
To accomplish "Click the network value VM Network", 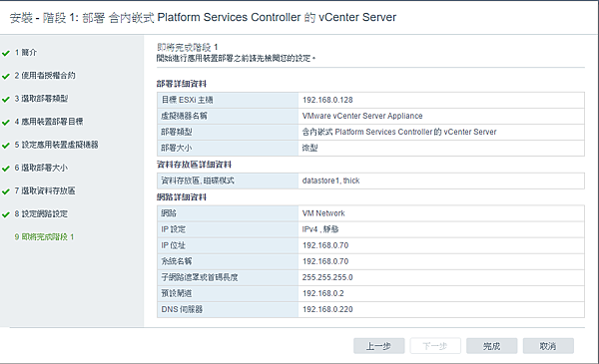I will (x=323, y=213).
